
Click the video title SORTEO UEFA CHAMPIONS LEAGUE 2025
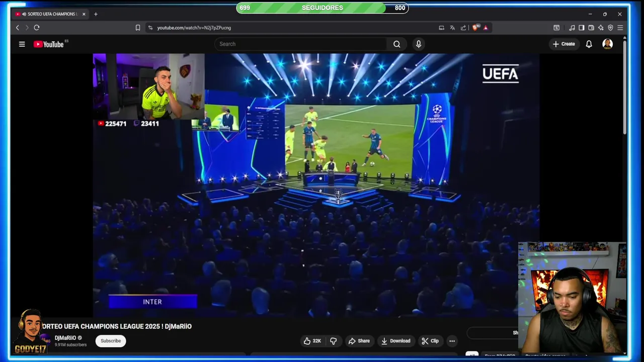tap(117, 326)
